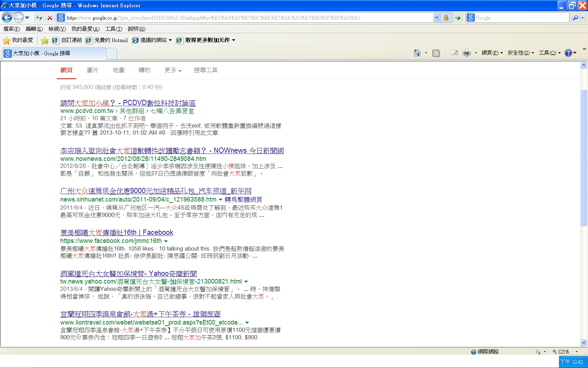Click the Home icon in command bar

pos(417,53)
